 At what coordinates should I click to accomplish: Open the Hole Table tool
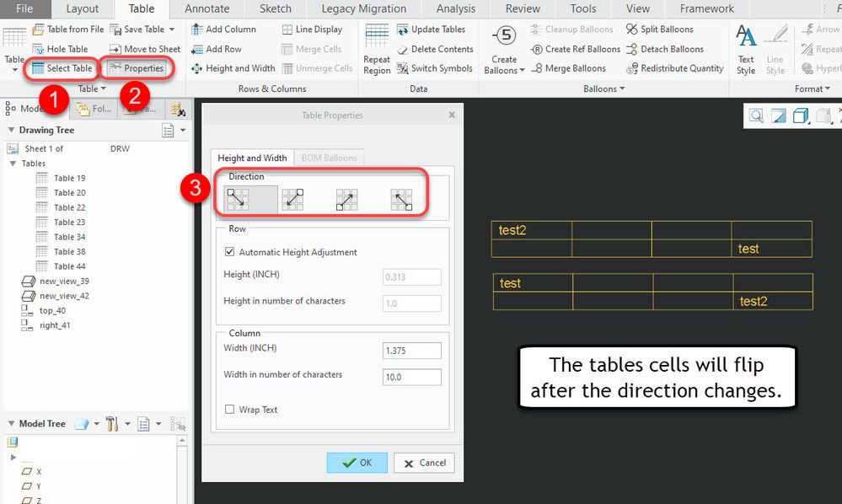60,49
